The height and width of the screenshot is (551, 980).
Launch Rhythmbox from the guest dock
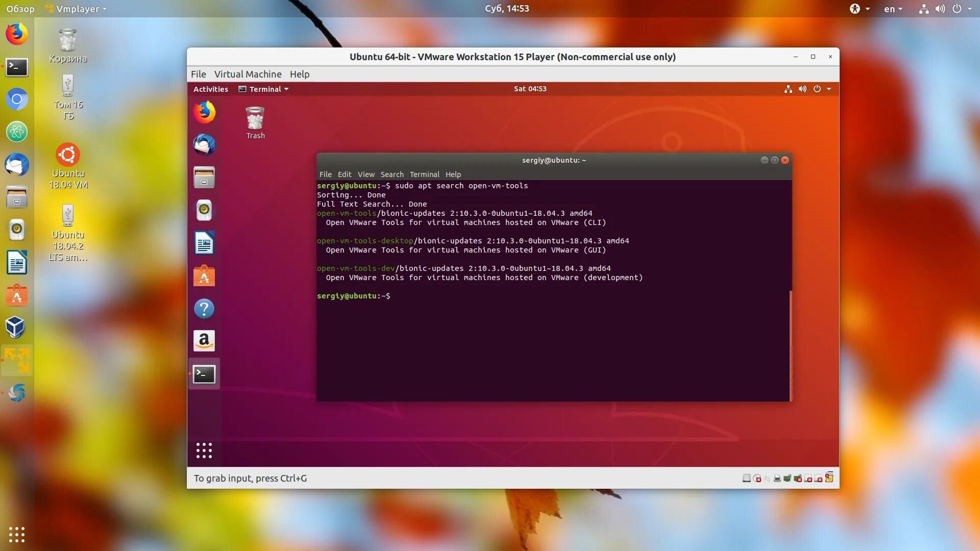[204, 210]
